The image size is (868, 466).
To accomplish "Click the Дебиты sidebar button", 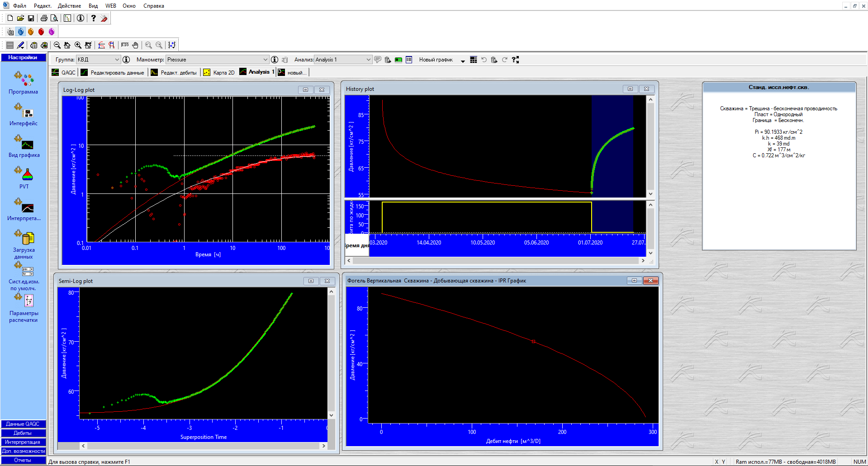I will pos(23,433).
